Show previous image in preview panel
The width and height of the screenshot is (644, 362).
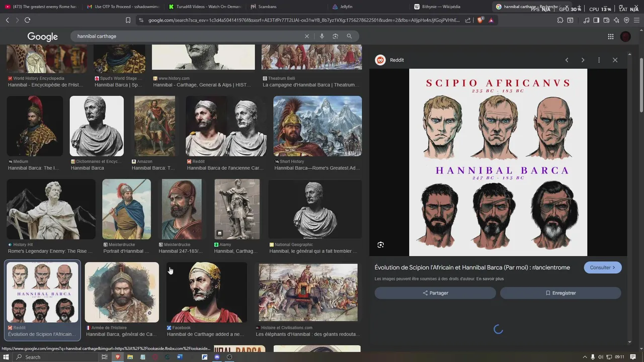[x=567, y=60]
